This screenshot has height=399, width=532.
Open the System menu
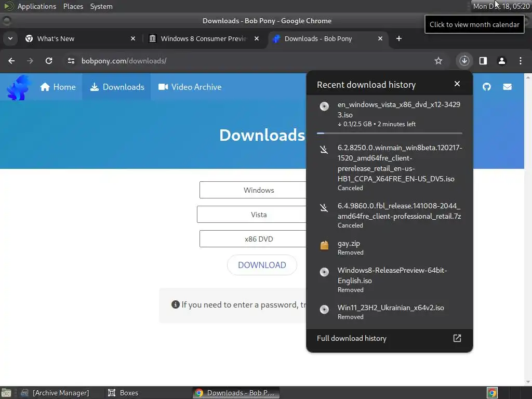click(101, 6)
